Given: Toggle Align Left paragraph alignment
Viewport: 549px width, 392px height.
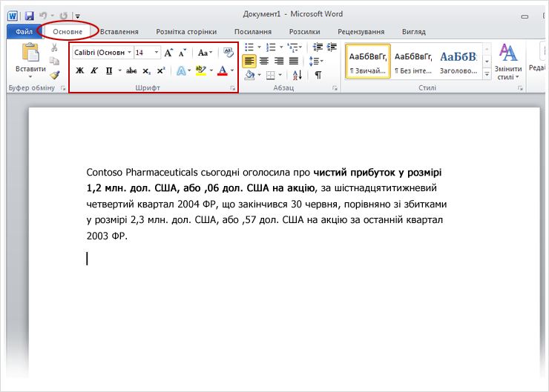Looking at the screenshot, I should (x=249, y=62).
